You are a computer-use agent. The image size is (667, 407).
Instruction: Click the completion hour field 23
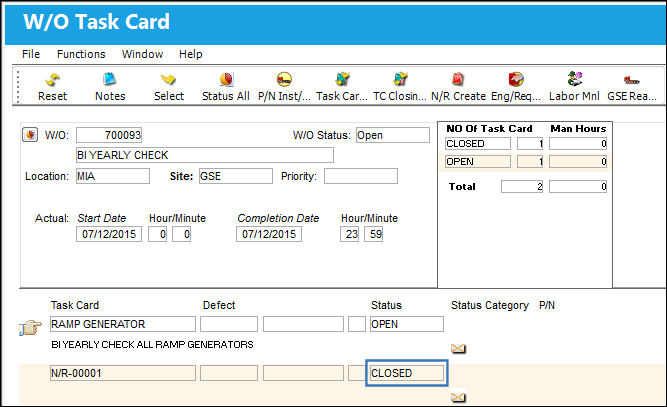point(350,234)
